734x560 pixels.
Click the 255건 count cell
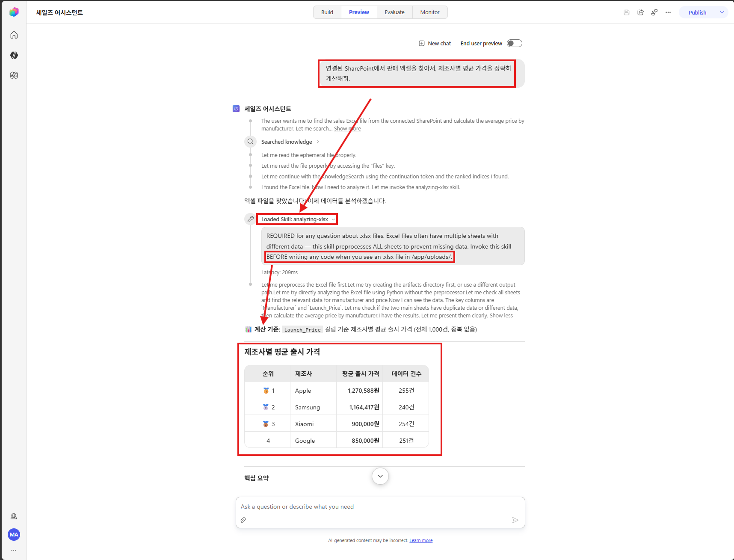click(406, 391)
